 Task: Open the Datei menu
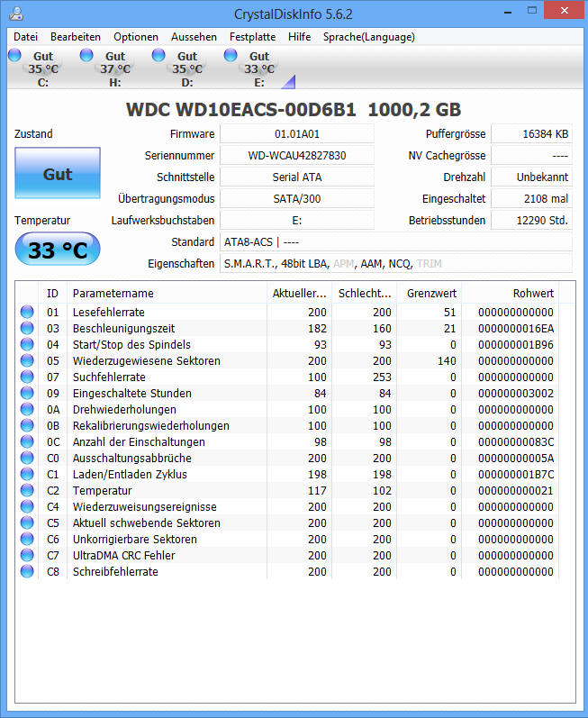(x=25, y=37)
